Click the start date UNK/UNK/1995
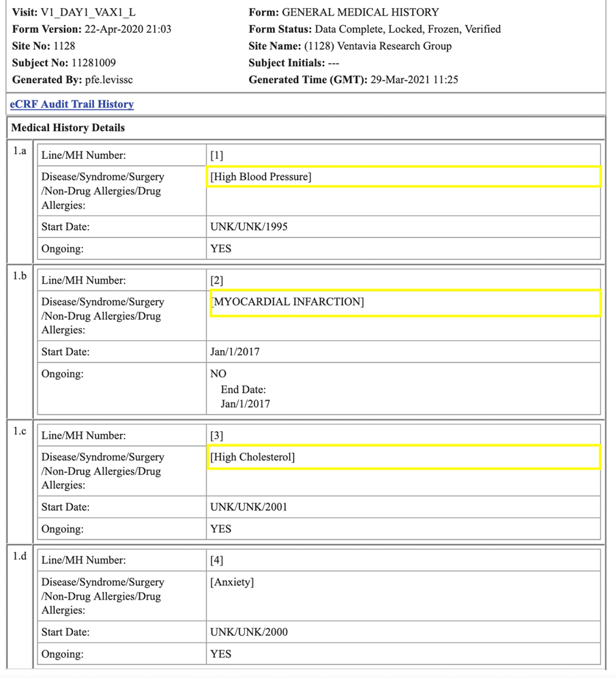Screen dimensions: 616x678 249,226
